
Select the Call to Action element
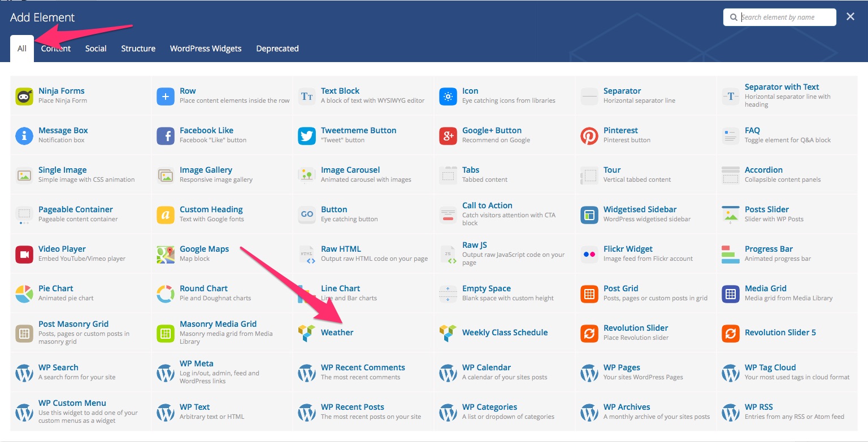(x=505, y=214)
